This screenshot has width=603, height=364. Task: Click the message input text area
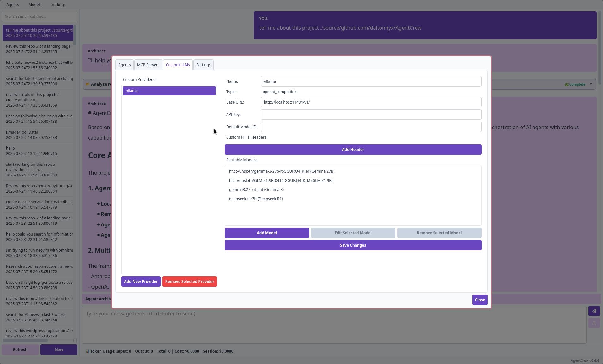(334, 325)
